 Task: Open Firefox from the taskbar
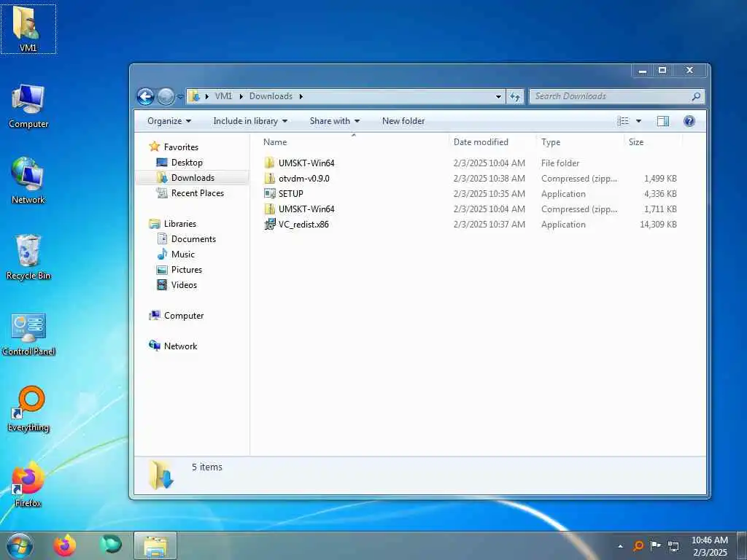click(x=64, y=545)
